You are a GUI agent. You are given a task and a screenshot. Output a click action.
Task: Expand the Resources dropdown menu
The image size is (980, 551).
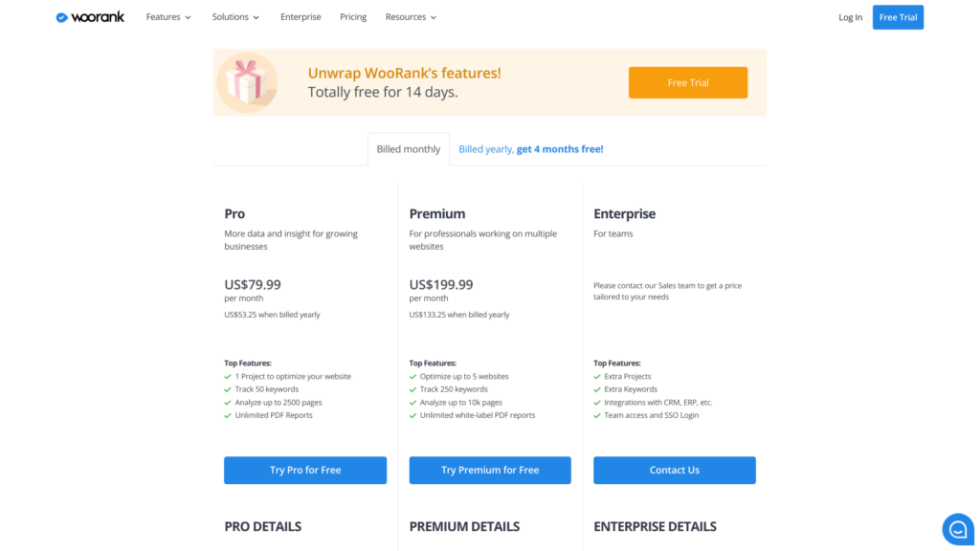(x=411, y=17)
